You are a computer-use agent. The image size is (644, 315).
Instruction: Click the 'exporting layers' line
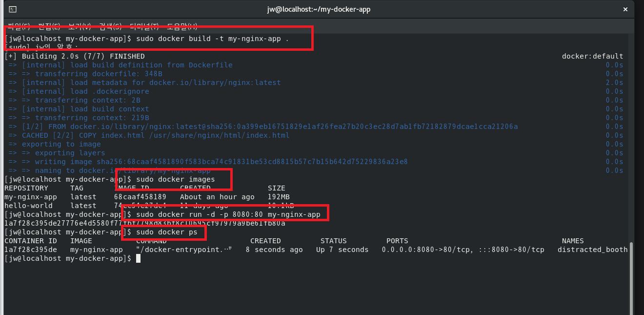pos(57,153)
